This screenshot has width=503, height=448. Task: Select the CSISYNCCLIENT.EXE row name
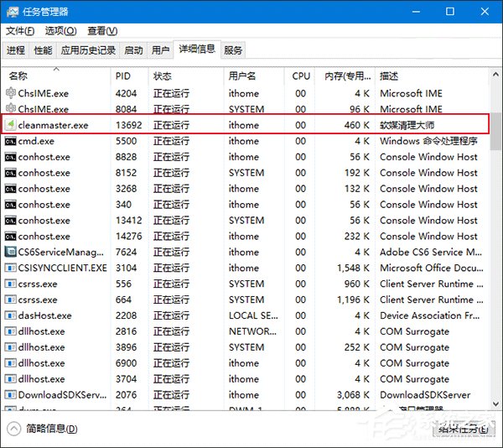click(63, 268)
